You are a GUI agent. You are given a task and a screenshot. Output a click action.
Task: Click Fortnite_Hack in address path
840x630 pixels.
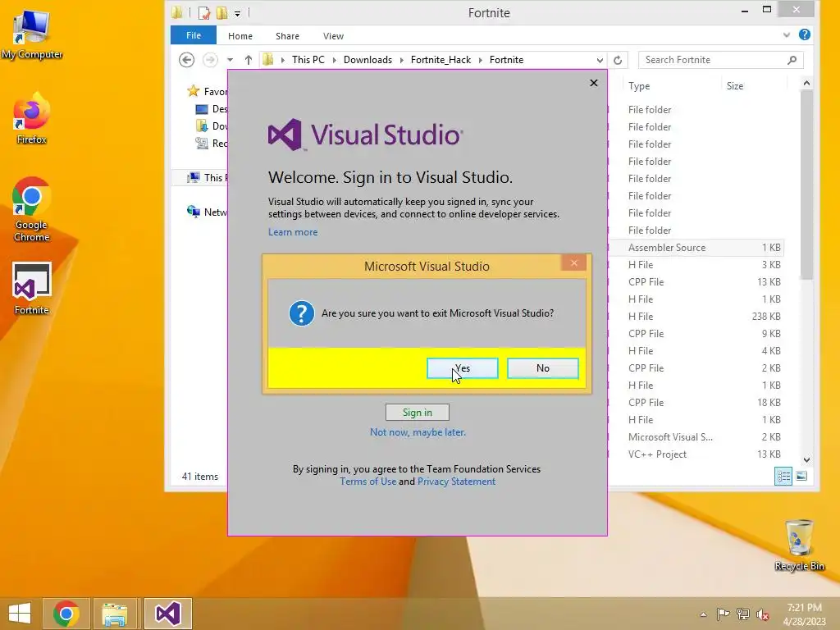441,59
